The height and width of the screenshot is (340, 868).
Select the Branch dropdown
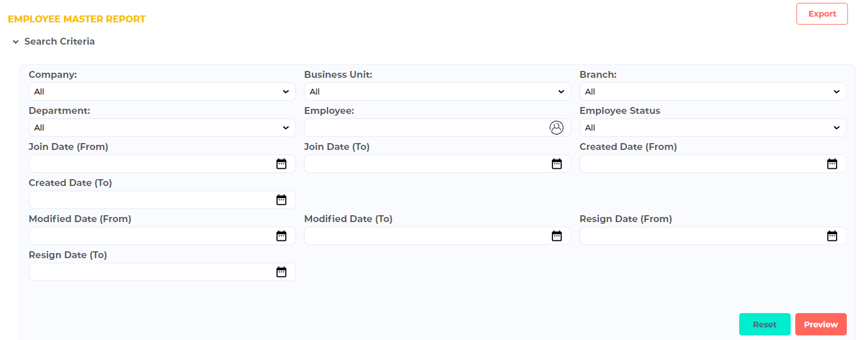point(713,92)
